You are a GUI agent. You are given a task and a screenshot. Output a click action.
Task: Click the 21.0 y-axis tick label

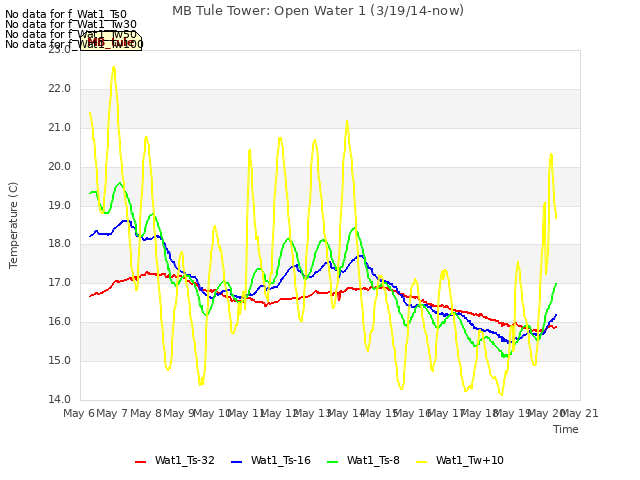pos(59,128)
